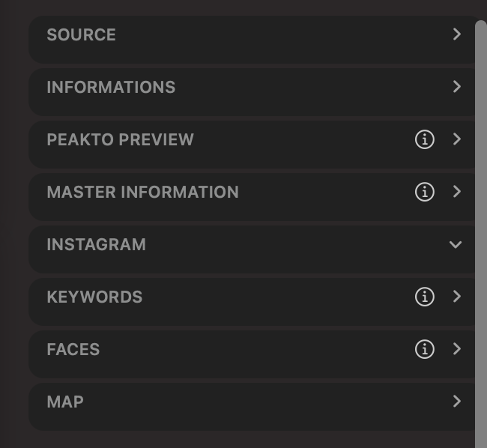Click the vertical scrollbar on the panel

(481, 234)
